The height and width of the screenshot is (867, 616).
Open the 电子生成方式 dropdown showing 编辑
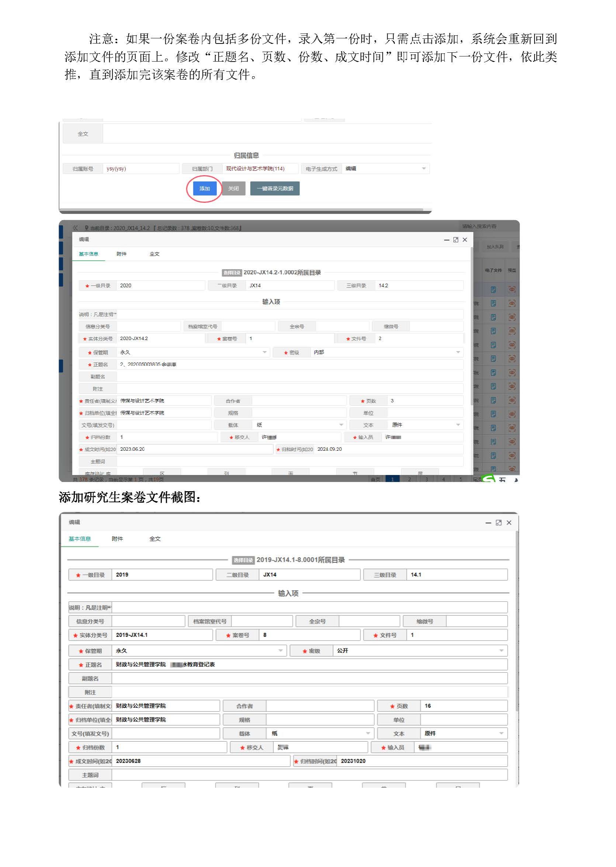385,169
